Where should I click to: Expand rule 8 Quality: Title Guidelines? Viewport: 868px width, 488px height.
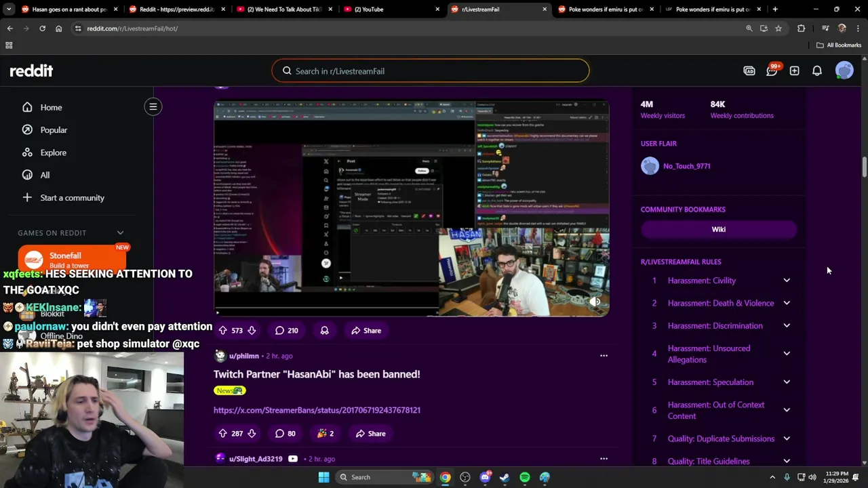pyautogui.click(x=787, y=461)
